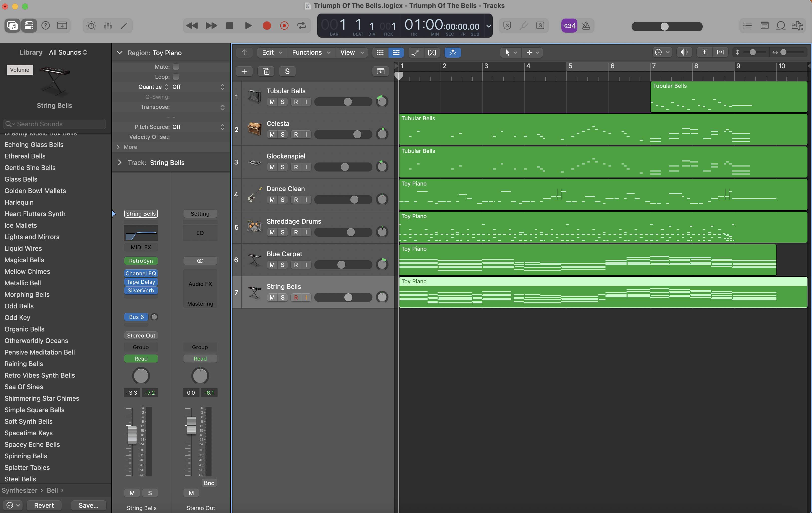The width and height of the screenshot is (812, 513).
Task: Toggle the Flex view button
Action: [432, 52]
